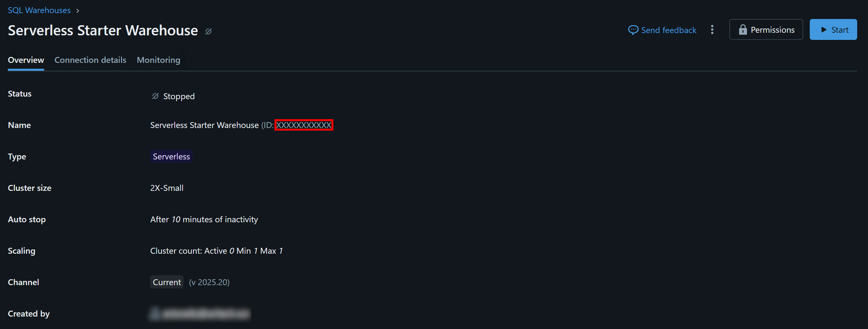
Task: Open the Monitoring tab
Action: click(158, 60)
